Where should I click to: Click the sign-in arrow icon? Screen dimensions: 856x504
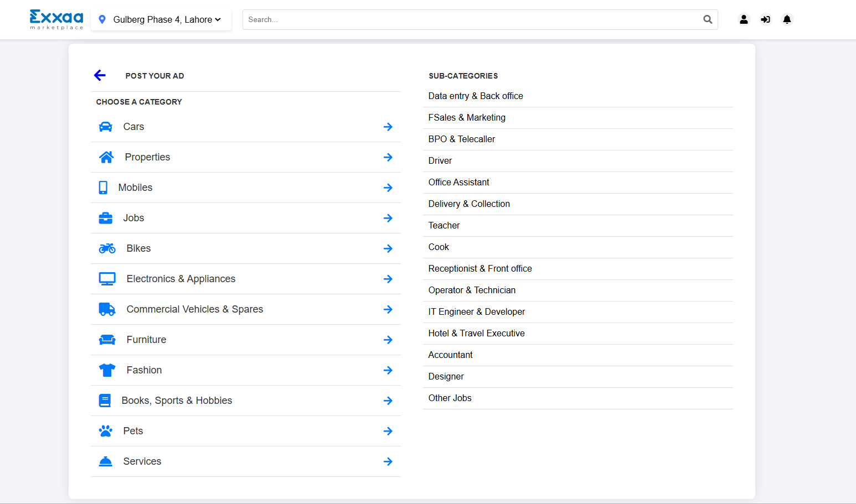tap(765, 19)
